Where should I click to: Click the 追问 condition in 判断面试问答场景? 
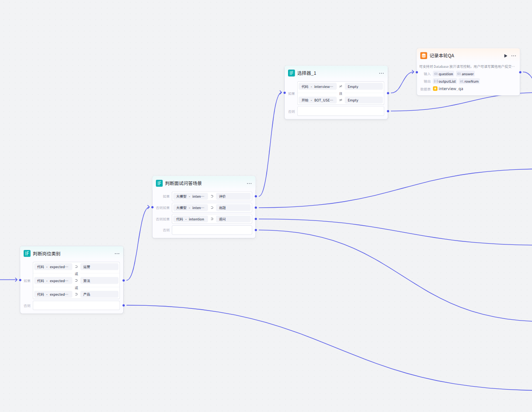(x=233, y=219)
